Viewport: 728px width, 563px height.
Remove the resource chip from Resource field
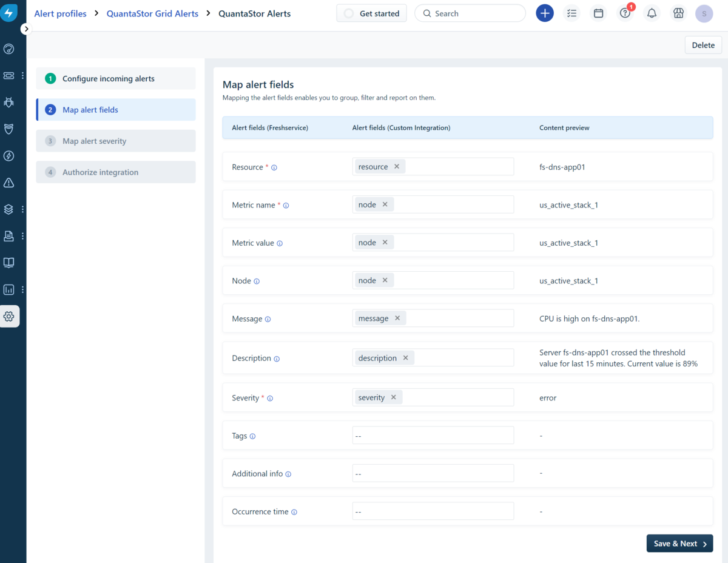pyautogui.click(x=397, y=166)
